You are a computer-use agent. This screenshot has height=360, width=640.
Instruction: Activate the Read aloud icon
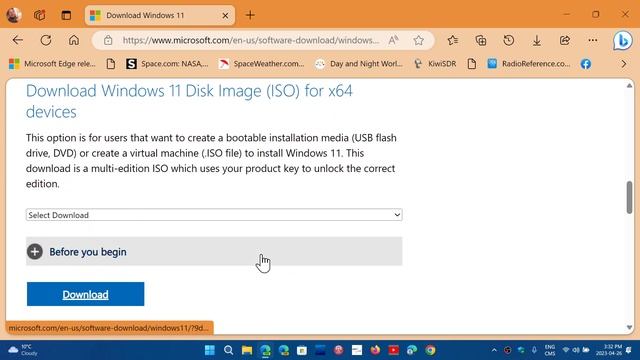click(393, 40)
